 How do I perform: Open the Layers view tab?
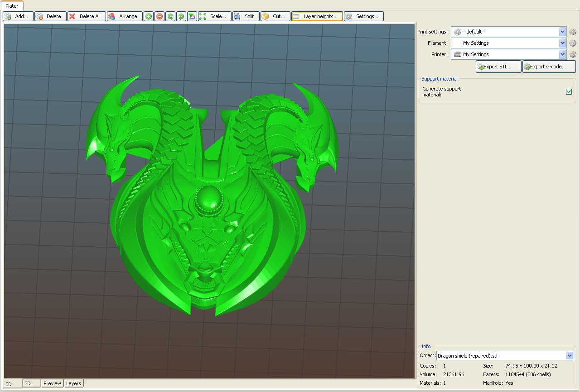tap(73, 383)
